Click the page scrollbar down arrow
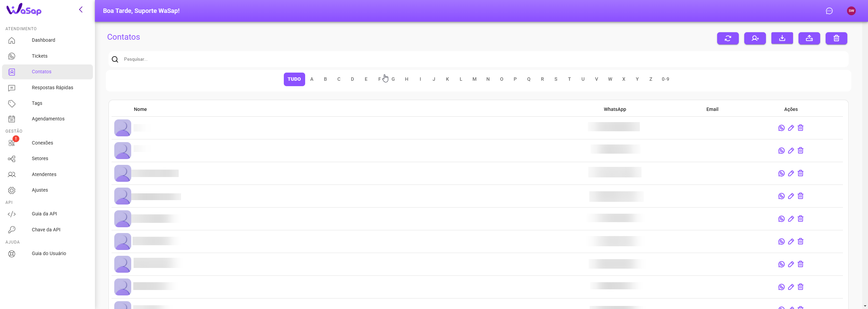Image resolution: width=868 pixels, height=309 pixels. point(865,306)
